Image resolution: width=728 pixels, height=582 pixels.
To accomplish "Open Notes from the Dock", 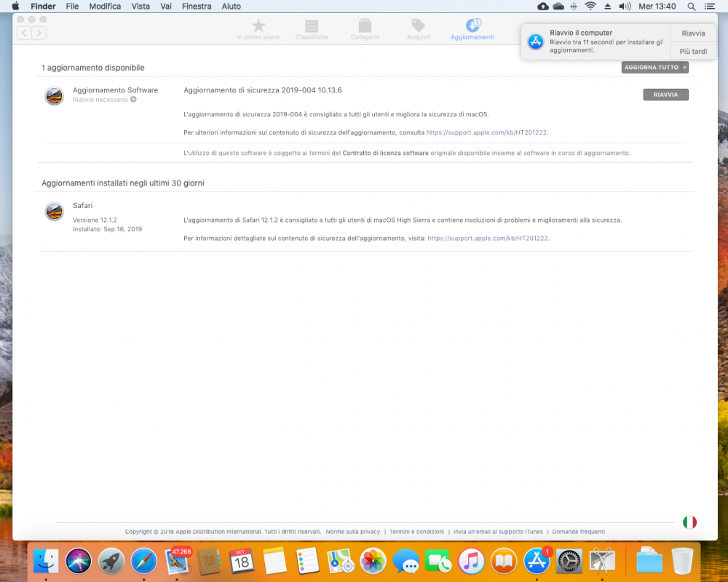I will pyautogui.click(x=274, y=561).
